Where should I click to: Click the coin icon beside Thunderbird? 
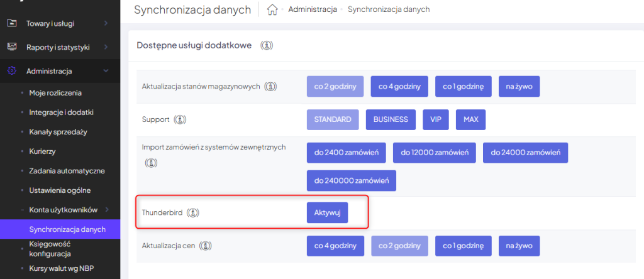194,212
